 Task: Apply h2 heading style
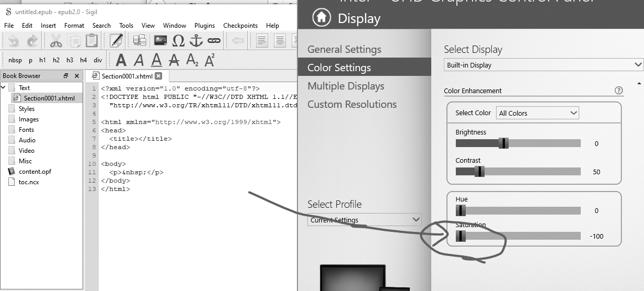[56, 60]
